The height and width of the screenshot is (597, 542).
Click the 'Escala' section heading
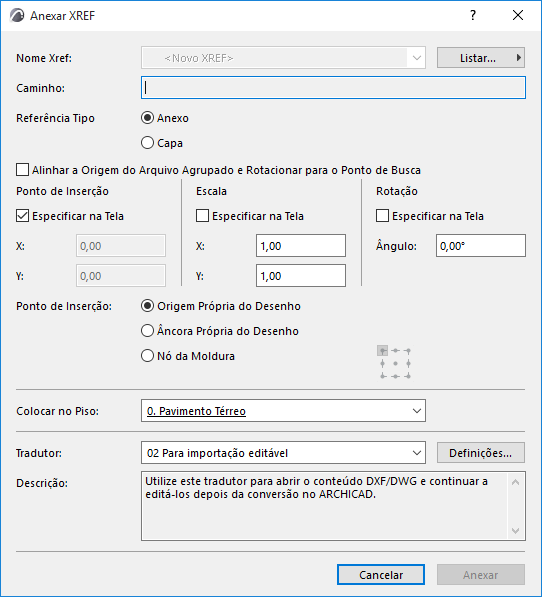(211, 191)
